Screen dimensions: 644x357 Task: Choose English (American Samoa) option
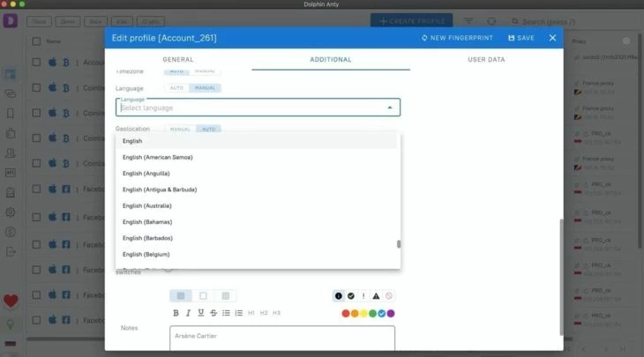257,157
